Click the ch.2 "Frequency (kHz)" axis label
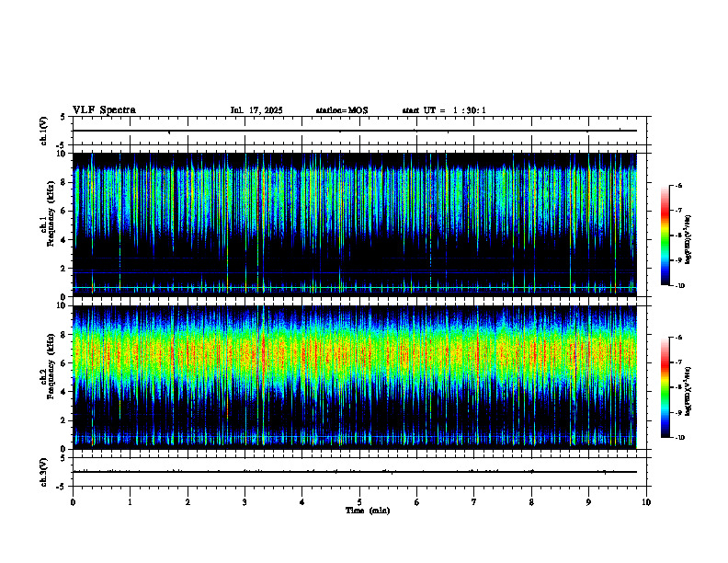Viewport: 728px width, 563px height. (x=51, y=366)
